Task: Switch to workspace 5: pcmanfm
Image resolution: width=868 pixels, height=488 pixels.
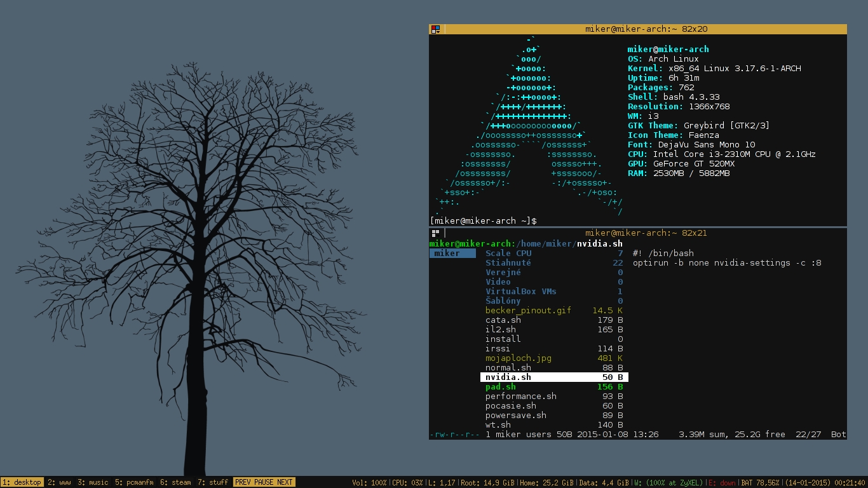Action: click(x=134, y=482)
